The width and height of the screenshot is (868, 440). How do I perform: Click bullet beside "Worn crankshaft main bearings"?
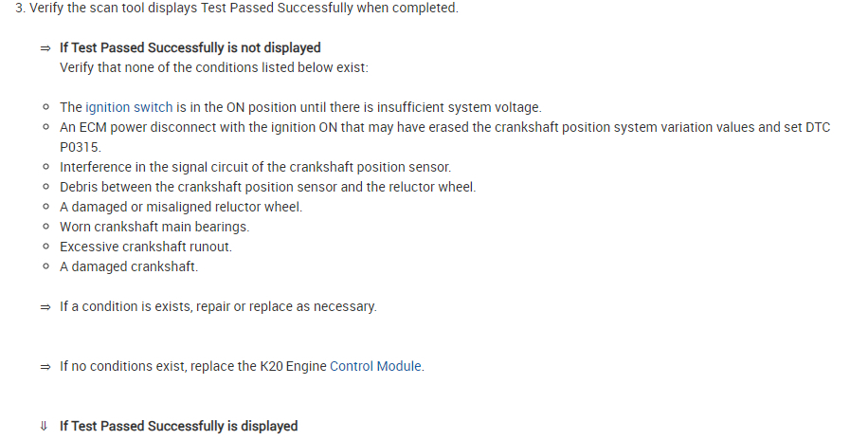point(46,227)
